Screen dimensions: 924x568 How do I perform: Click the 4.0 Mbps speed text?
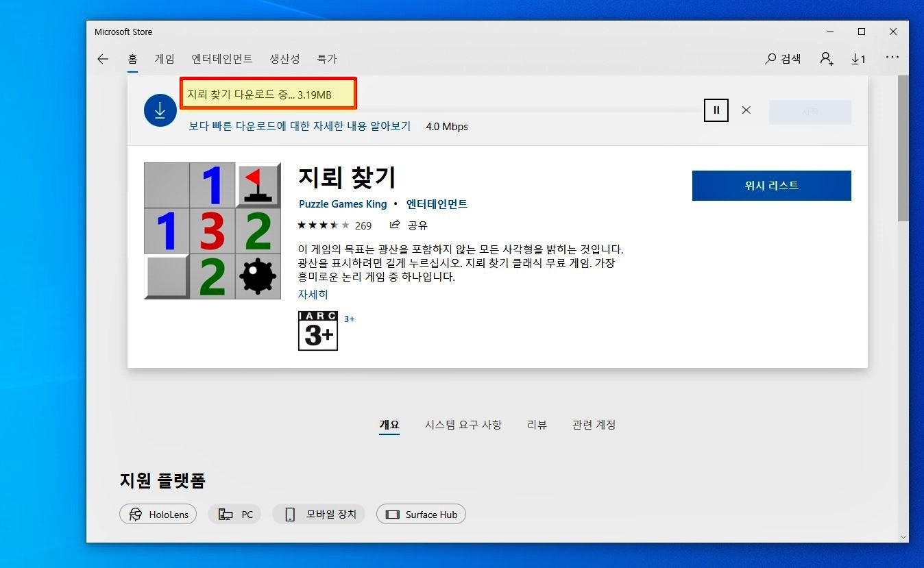[447, 127]
